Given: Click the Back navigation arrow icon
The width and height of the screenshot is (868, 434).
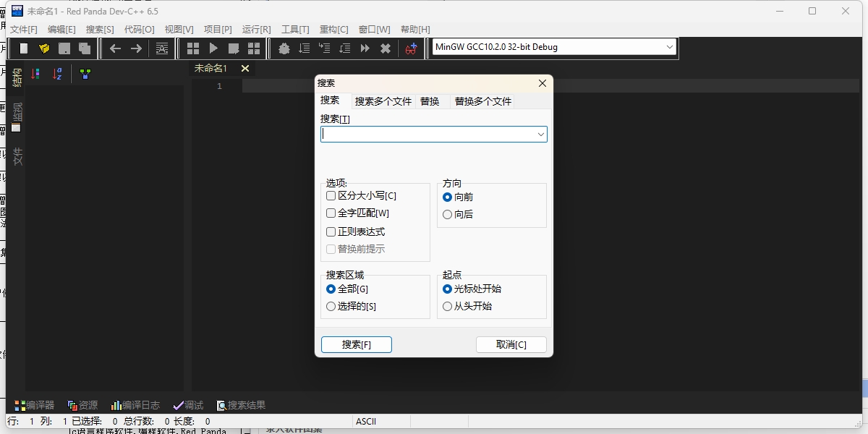Looking at the screenshot, I should pyautogui.click(x=115, y=48).
